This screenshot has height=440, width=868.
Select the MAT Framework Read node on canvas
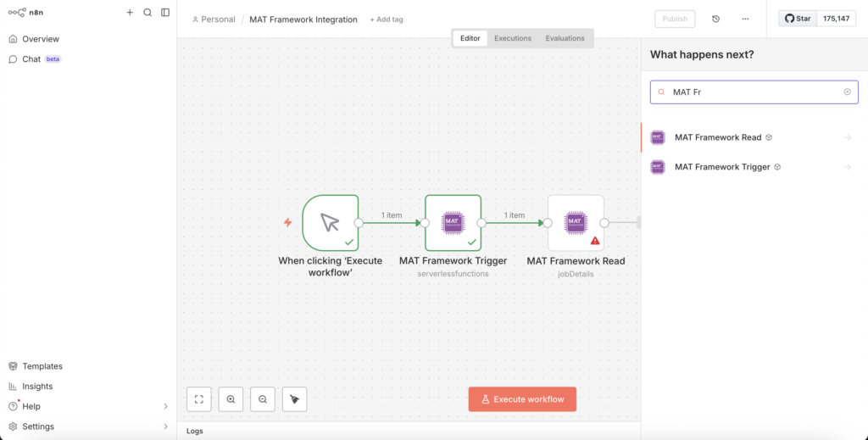click(x=576, y=223)
